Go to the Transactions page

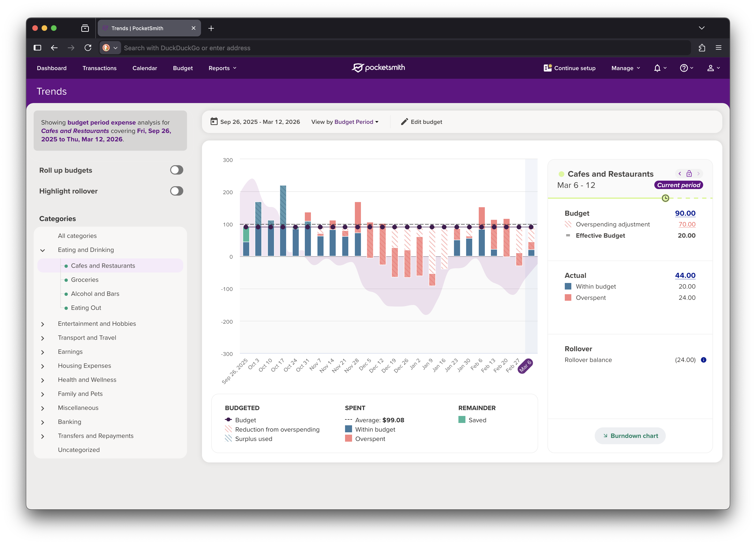coord(99,68)
